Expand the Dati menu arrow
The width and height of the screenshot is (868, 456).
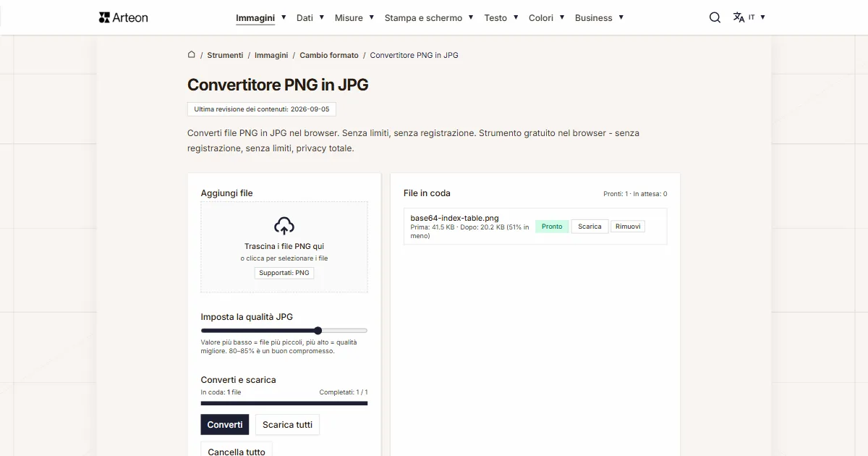(x=322, y=17)
